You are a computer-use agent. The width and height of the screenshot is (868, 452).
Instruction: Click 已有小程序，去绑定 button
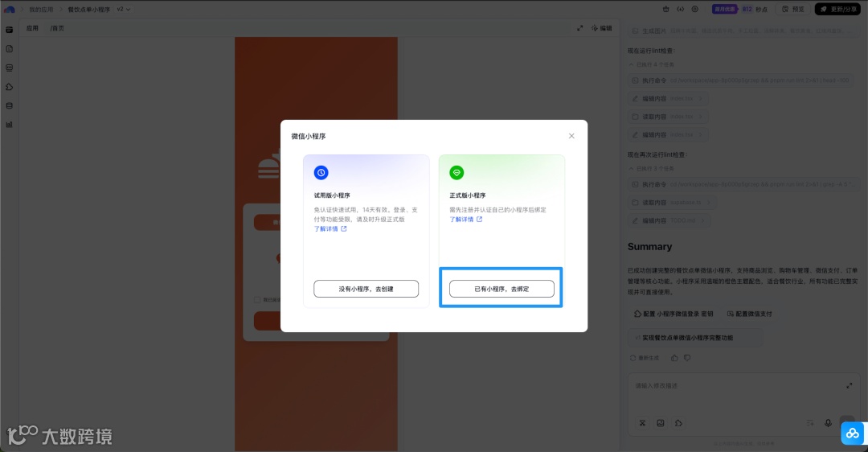pos(502,289)
